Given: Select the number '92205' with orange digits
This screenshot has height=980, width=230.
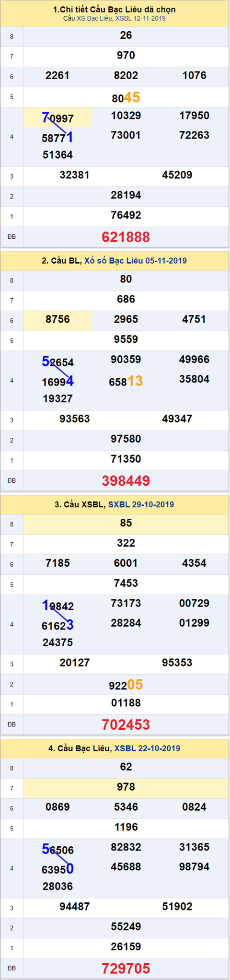Looking at the screenshot, I should pyautogui.click(x=126, y=685).
